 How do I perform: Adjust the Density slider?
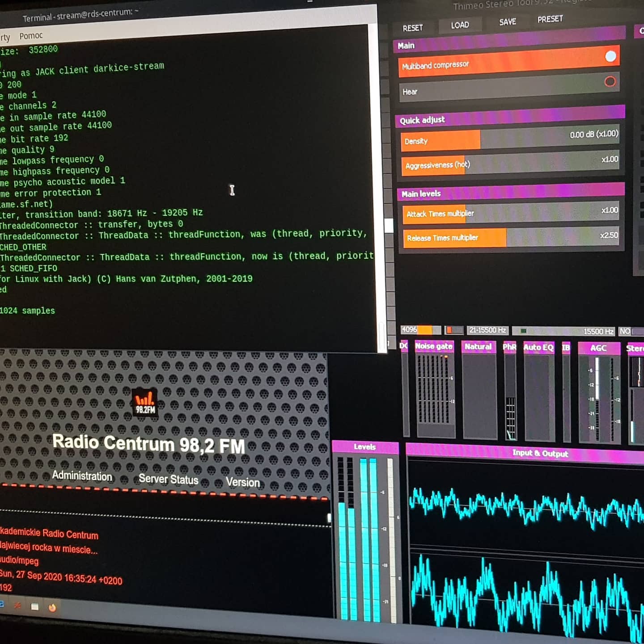pos(510,138)
